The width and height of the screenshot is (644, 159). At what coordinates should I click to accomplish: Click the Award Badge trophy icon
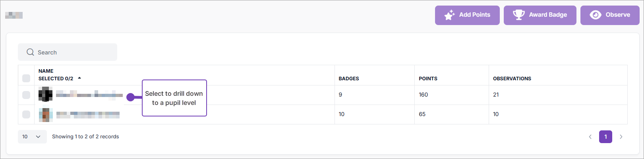point(518,15)
